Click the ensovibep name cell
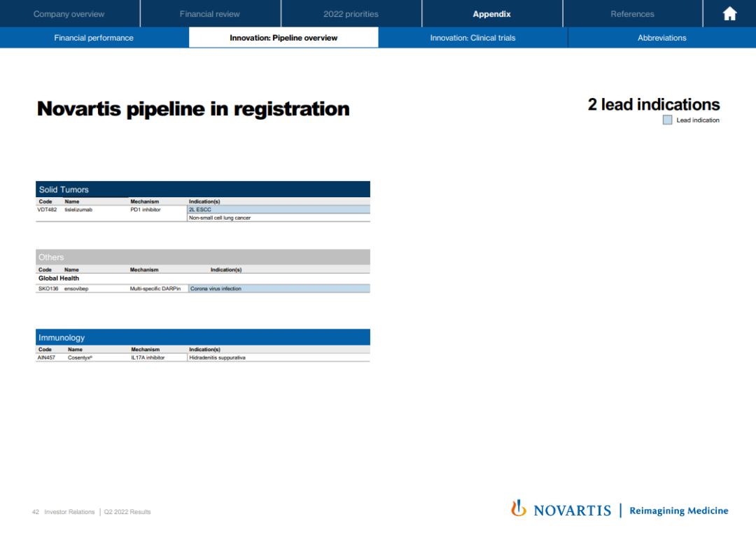756x533 pixels. pos(76,289)
